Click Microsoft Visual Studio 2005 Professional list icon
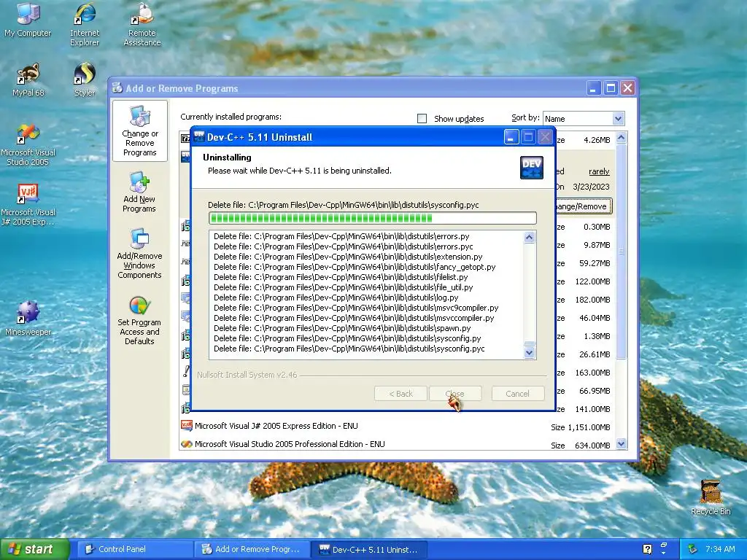 pyautogui.click(x=186, y=444)
